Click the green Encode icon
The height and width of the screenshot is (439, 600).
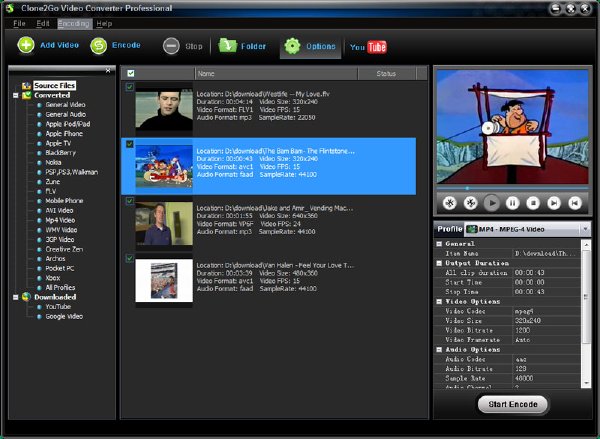[98, 46]
